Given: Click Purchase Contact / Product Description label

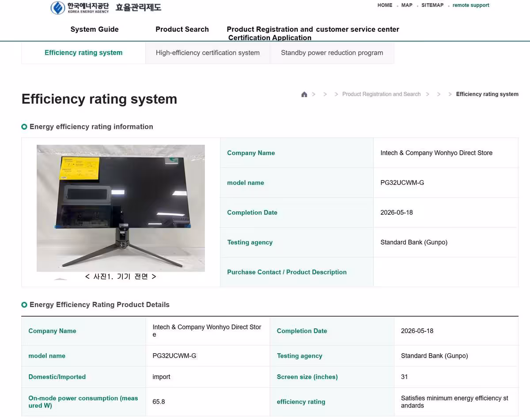Looking at the screenshot, I should 287,272.
